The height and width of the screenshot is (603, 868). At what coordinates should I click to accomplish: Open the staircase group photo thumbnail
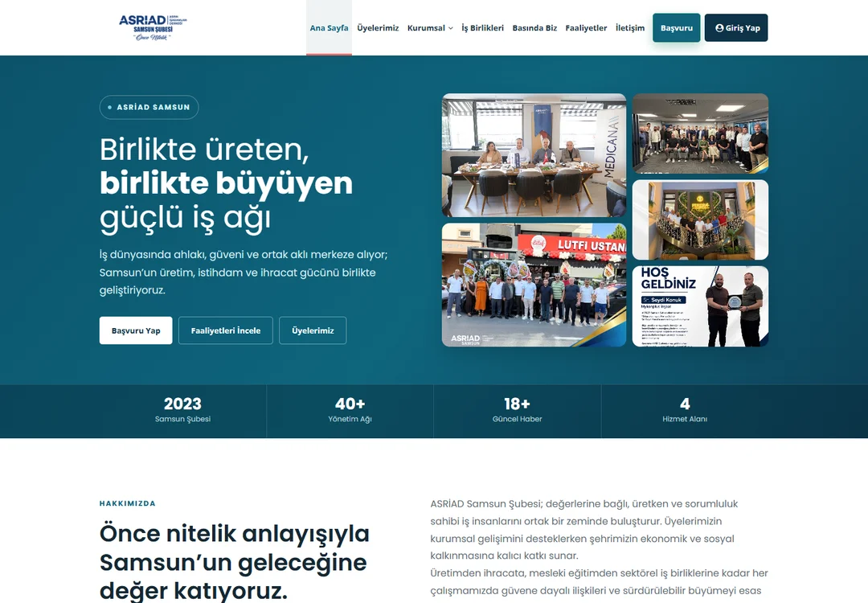click(700, 219)
